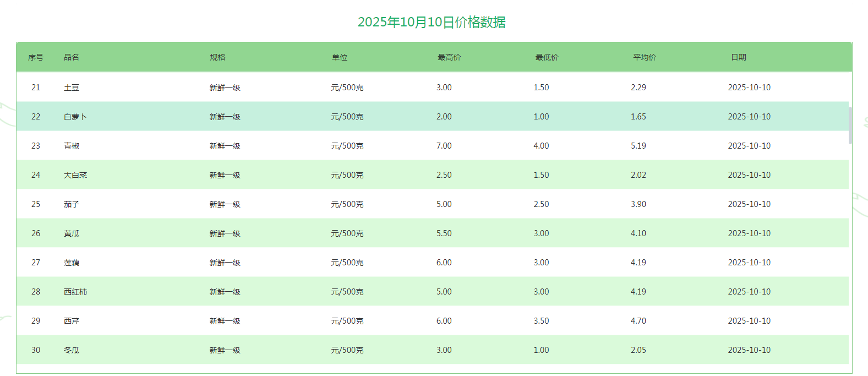Click the page title 2025年10月10日价格数据

click(432, 22)
